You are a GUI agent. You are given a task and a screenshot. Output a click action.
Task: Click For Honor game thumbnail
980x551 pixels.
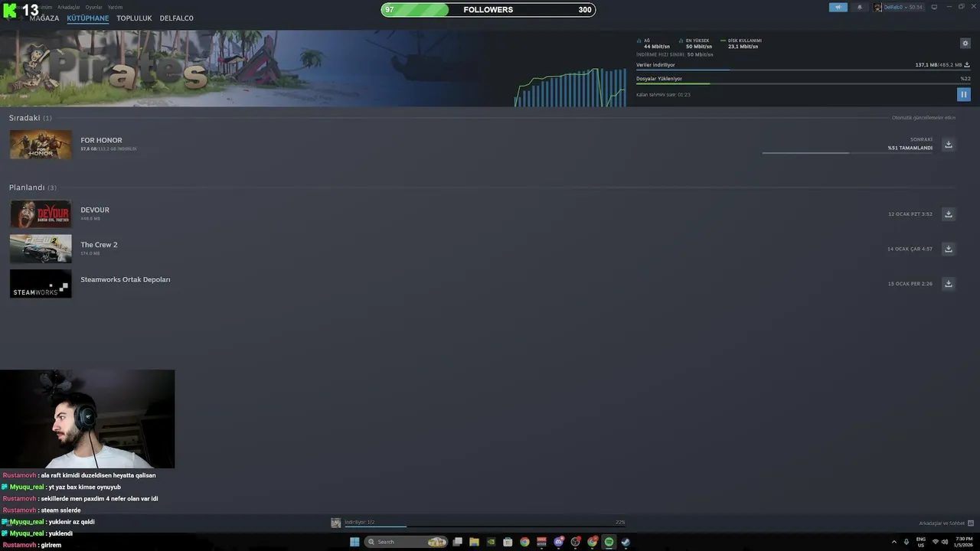[x=41, y=145]
